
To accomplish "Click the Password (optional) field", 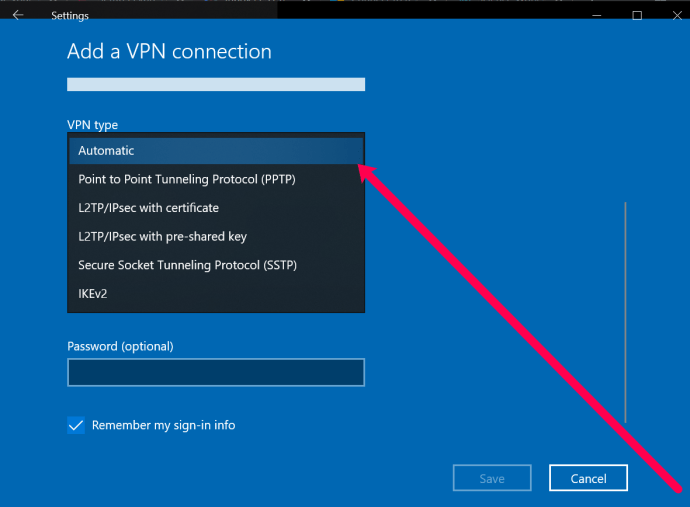I will (x=216, y=372).
